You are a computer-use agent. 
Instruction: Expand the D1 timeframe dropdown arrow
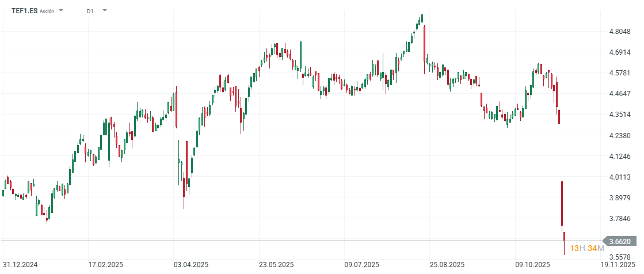[x=105, y=10]
